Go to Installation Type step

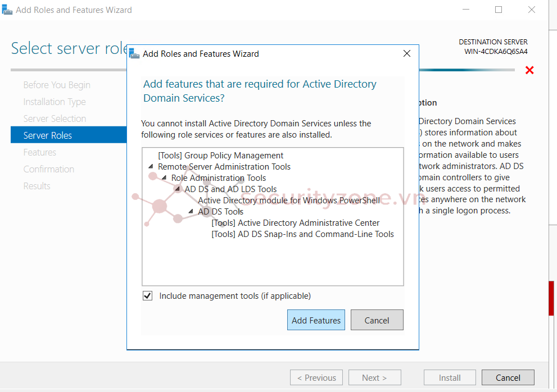point(55,102)
